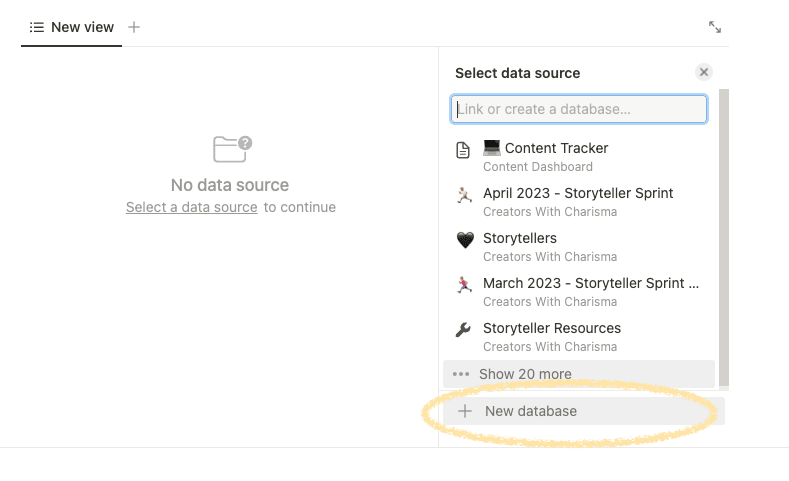The height and width of the screenshot is (481, 789).
Task: Click the runner icon for March 2023 Sprint
Action: pyautogui.click(x=464, y=285)
